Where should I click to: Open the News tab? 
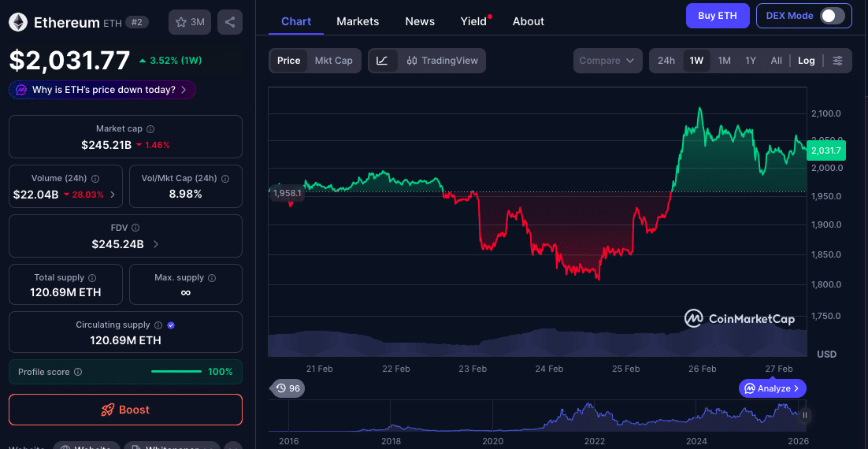tap(420, 21)
